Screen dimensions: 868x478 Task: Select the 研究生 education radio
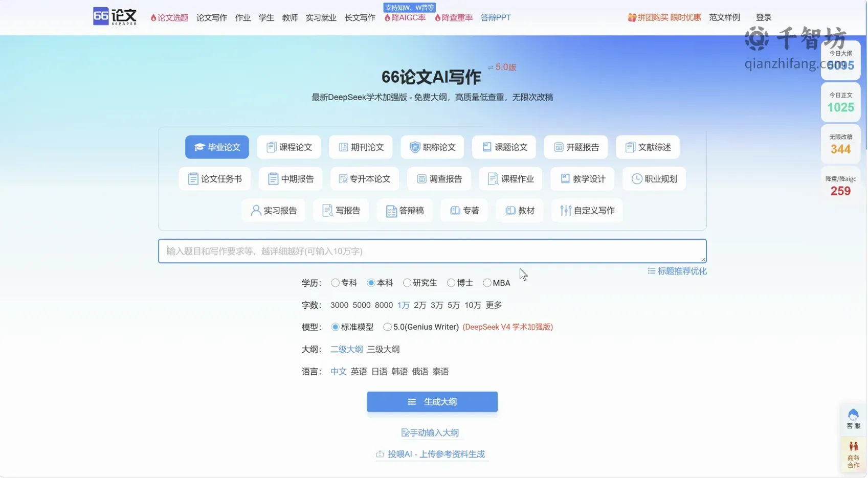pyautogui.click(x=407, y=283)
